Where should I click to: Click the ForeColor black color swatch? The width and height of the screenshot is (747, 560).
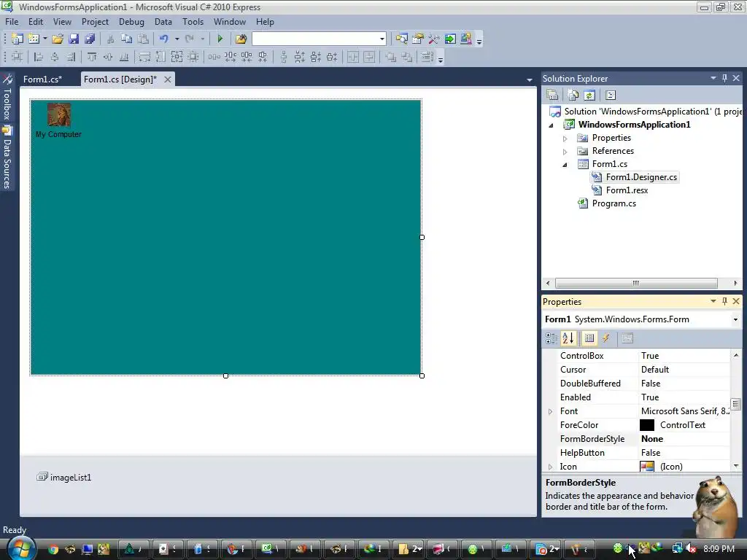pyautogui.click(x=647, y=425)
